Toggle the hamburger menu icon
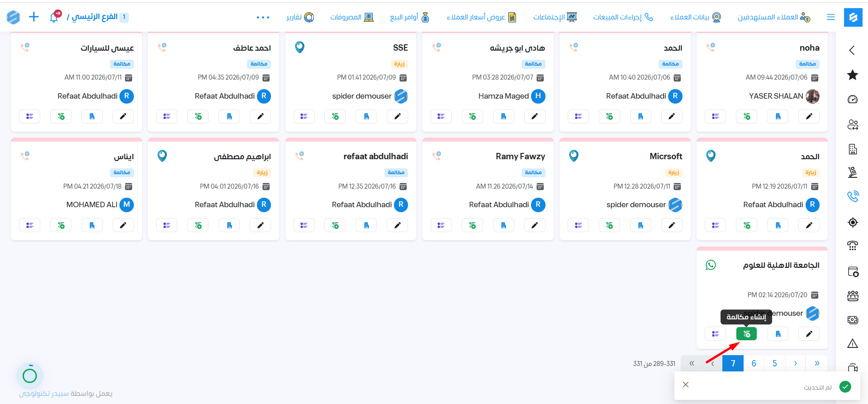Screen dimensions: 868x404 (x=831, y=17)
